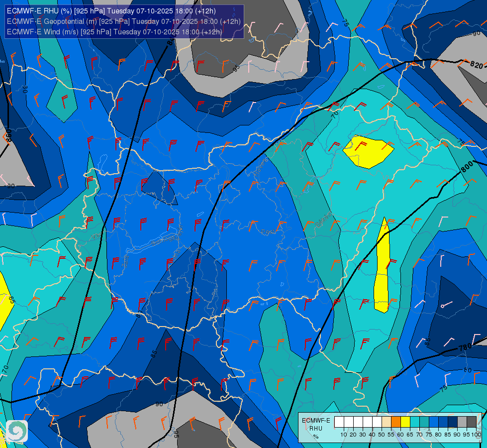This screenshot has width=487, height=448.
Task: Click legend tick label 65
Action: 410,435
